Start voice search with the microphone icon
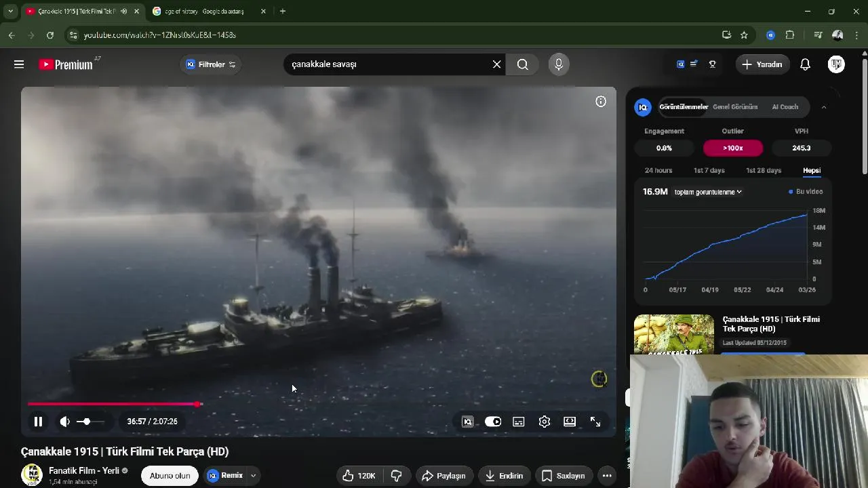Viewport: 868px width, 488px height. (559, 64)
